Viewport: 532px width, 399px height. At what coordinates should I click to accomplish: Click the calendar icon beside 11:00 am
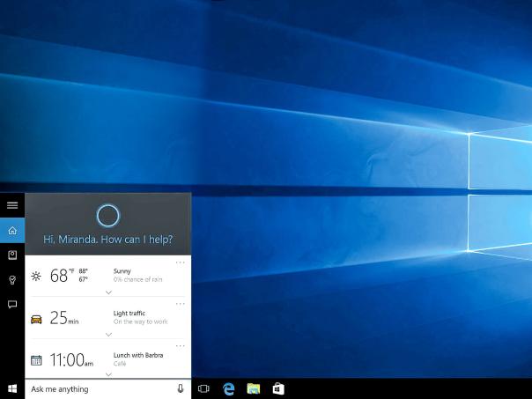(x=36, y=360)
